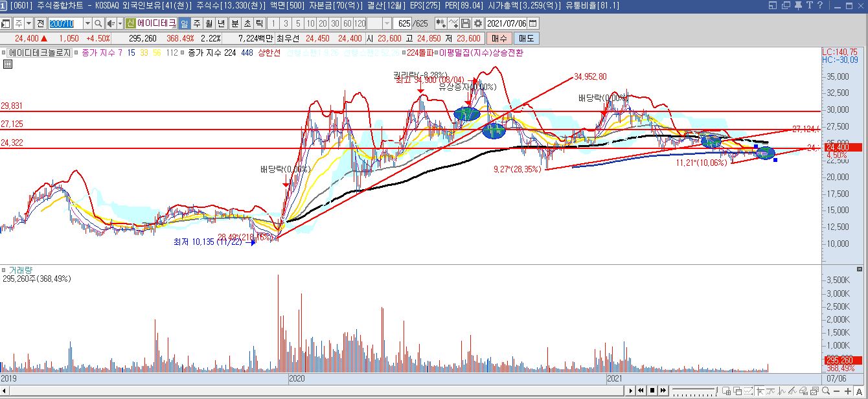Click the replay speed slider

tap(695, 391)
